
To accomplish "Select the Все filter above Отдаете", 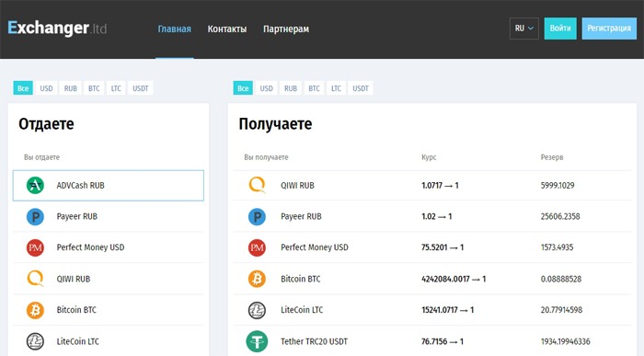I will tap(23, 88).
